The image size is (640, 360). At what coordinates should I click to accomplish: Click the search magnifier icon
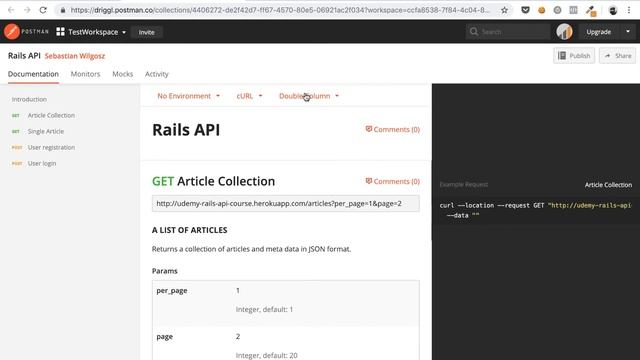point(473,31)
